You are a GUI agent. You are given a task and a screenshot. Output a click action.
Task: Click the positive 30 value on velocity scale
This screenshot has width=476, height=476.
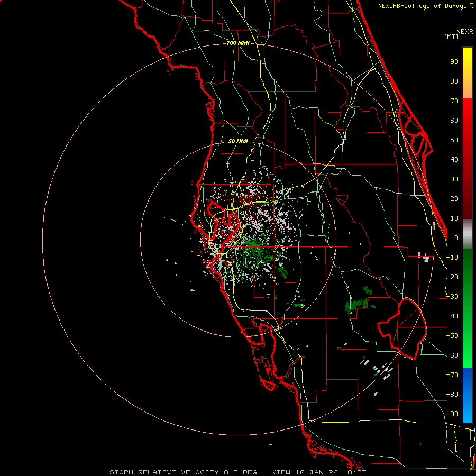454,179
